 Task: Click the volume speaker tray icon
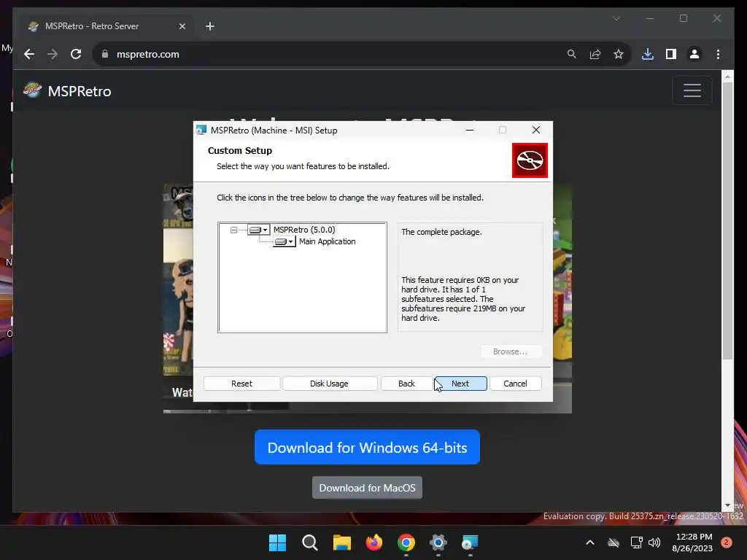click(x=654, y=542)
